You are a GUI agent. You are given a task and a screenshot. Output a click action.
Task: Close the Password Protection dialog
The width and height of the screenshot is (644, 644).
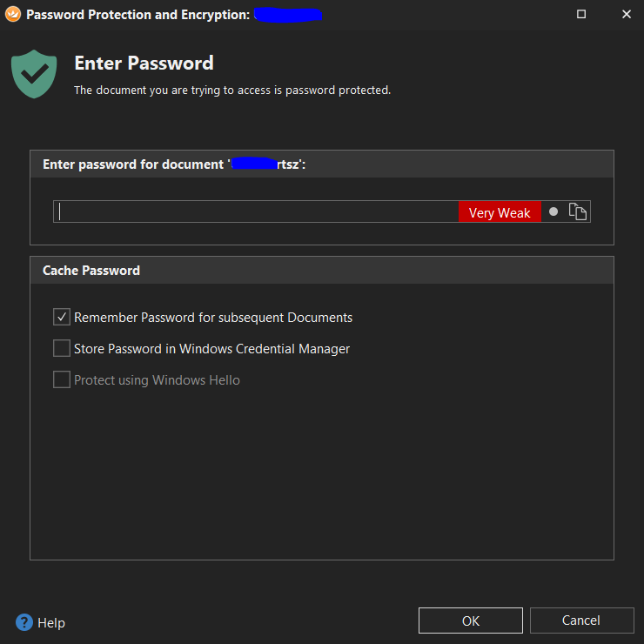tap(627, 14)
